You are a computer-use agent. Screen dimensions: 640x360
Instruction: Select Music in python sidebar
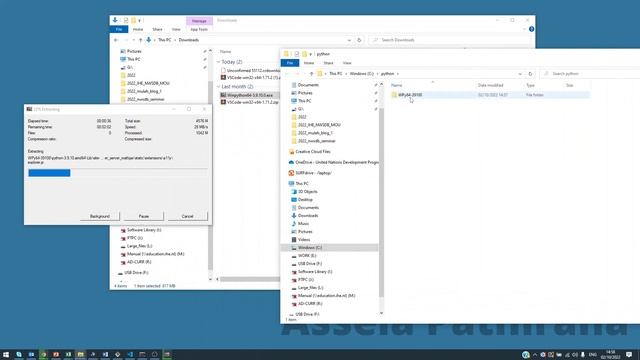point(303,224)
